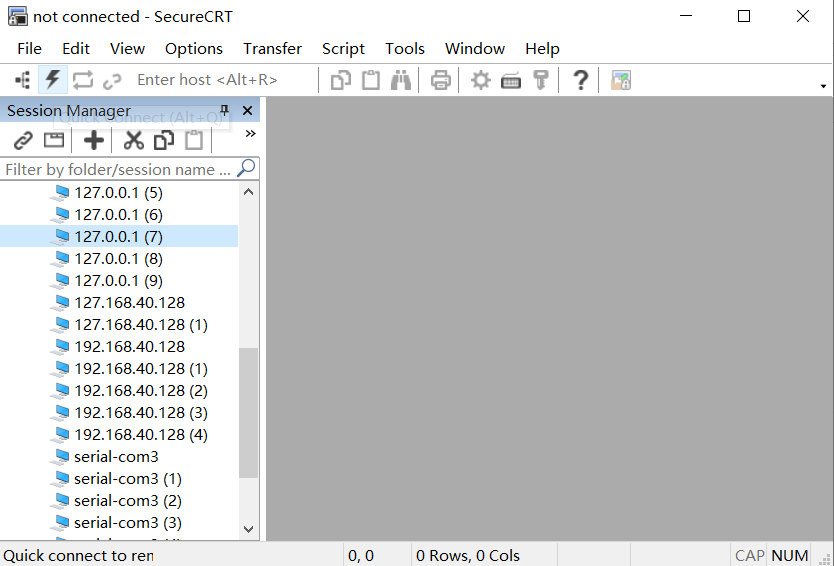This screenshot has height=566, width=834.
Task: Click the filter search magnifier icon
Action: tap(246, 168)
